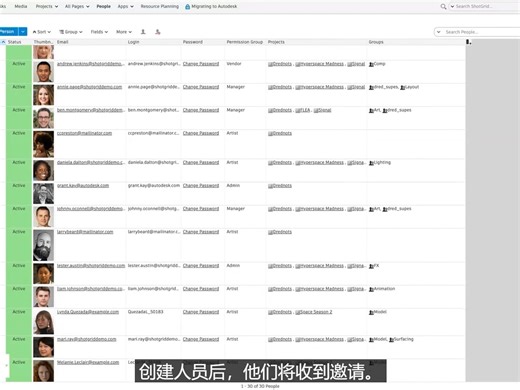This screenshot has height=390, width=520.
Task: Open the More dropdown
Action: point(124,32)
